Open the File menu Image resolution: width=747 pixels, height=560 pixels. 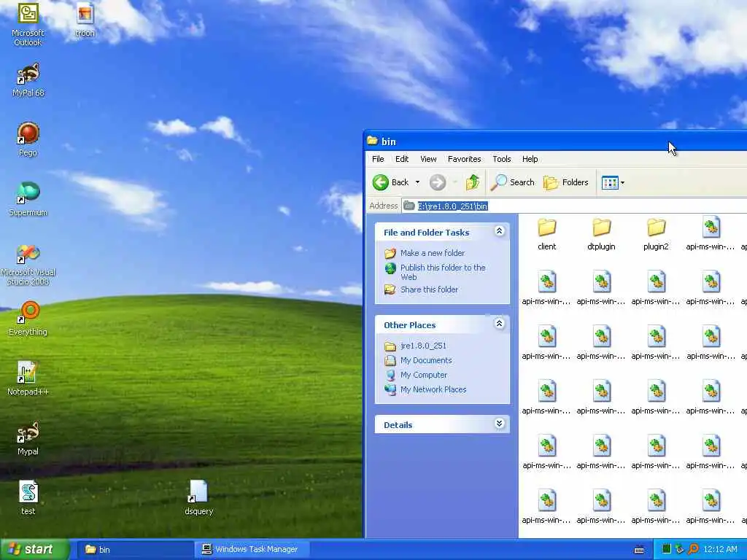click(378, 159)
